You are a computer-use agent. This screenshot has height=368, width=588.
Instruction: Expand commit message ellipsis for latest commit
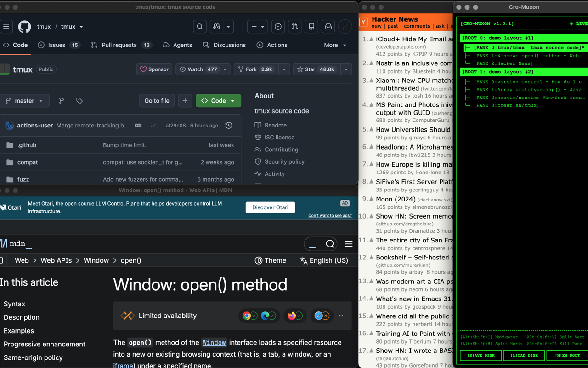point(138,126)
